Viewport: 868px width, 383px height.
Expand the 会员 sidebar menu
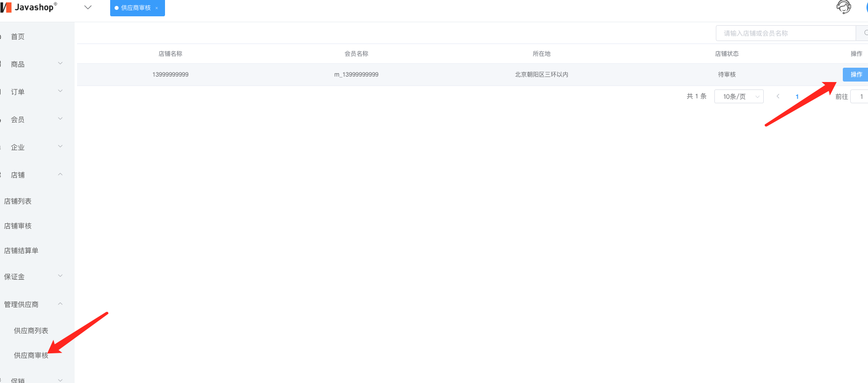click(37, 120)
